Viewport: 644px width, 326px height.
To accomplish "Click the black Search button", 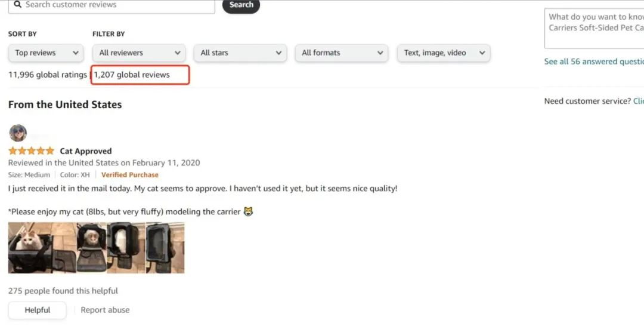I will click(241, 5).
